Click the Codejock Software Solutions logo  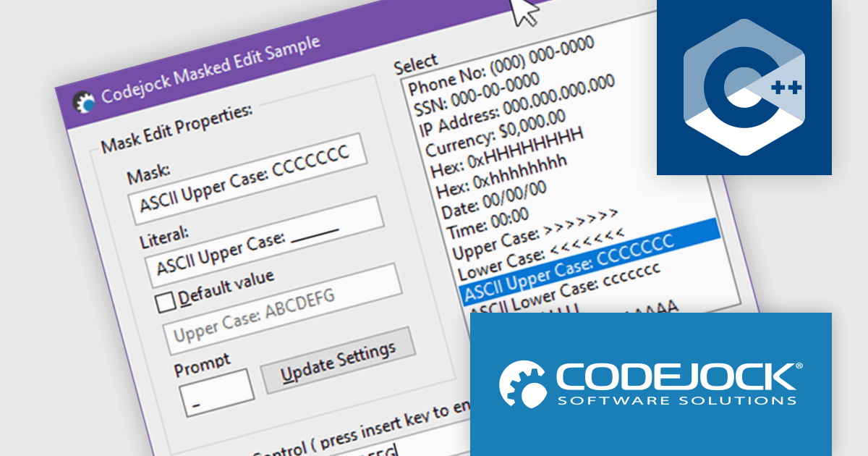click(x=651, y=384)
